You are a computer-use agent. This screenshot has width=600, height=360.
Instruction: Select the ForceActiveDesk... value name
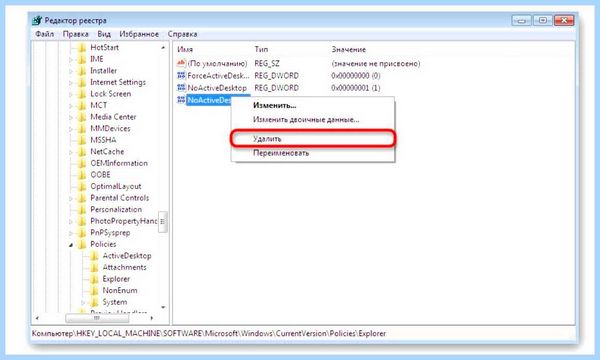(218, 76)
